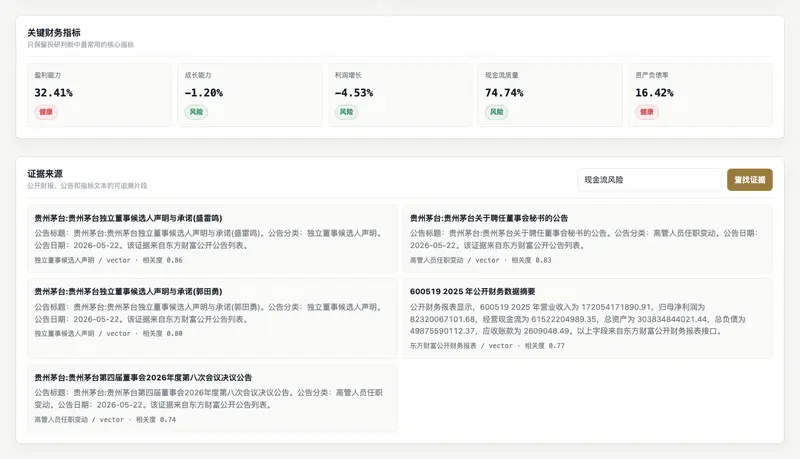Open the 第四届董事会2026年度第八次会议决议公告 title

tap(143, 377)
